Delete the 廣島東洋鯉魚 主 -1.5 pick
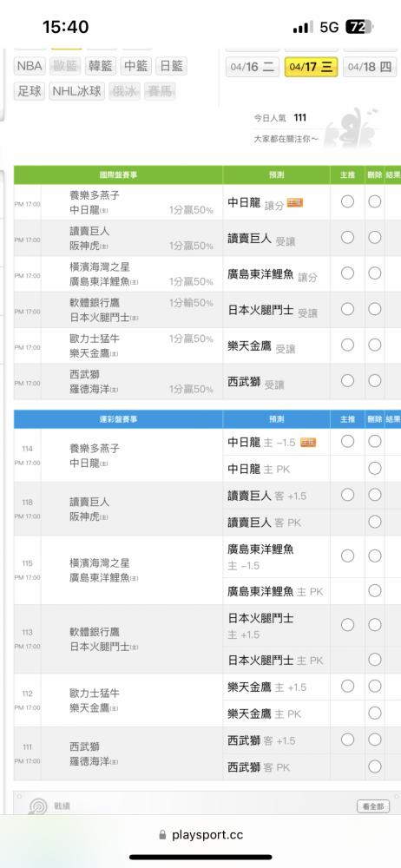Viewport: 401px width, 868px height. tap(375, 556)
